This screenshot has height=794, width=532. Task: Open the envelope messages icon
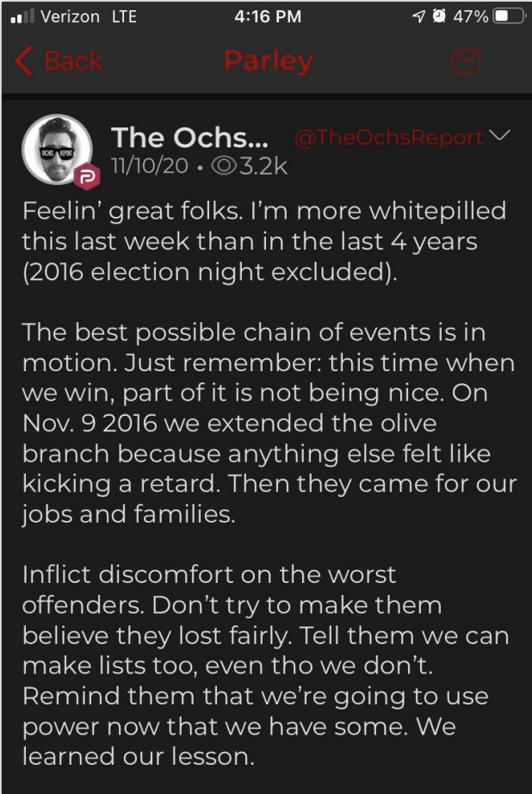pyautogui.click(x=467, y=61)
